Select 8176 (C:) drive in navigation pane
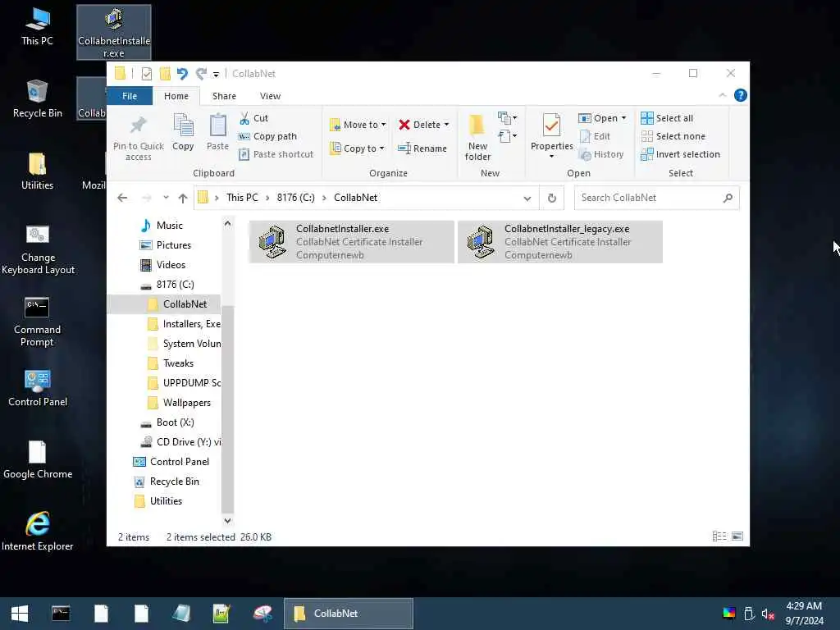 (167, 285)
